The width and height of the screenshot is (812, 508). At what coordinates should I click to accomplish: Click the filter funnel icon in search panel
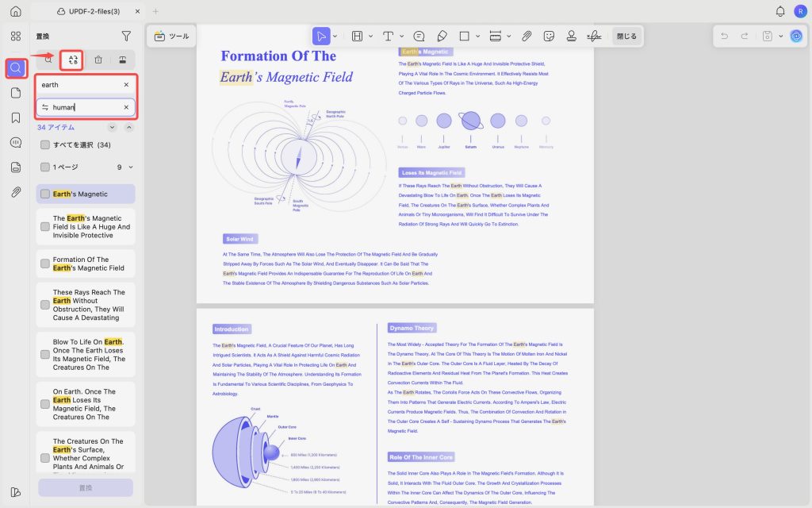(126, 36)
